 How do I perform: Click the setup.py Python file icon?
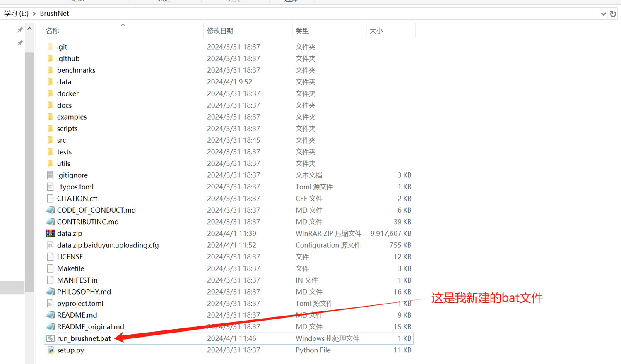[50, 350]
